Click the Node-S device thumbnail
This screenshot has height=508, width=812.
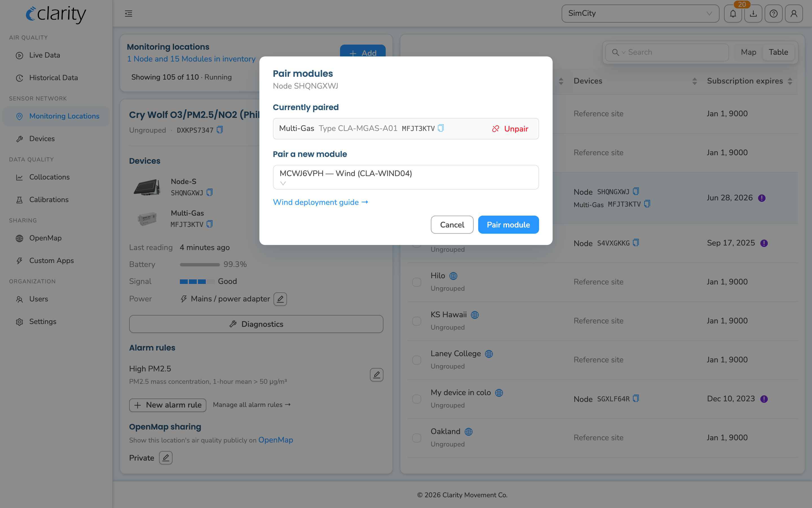pyautogui.click(x=147, y=187)
